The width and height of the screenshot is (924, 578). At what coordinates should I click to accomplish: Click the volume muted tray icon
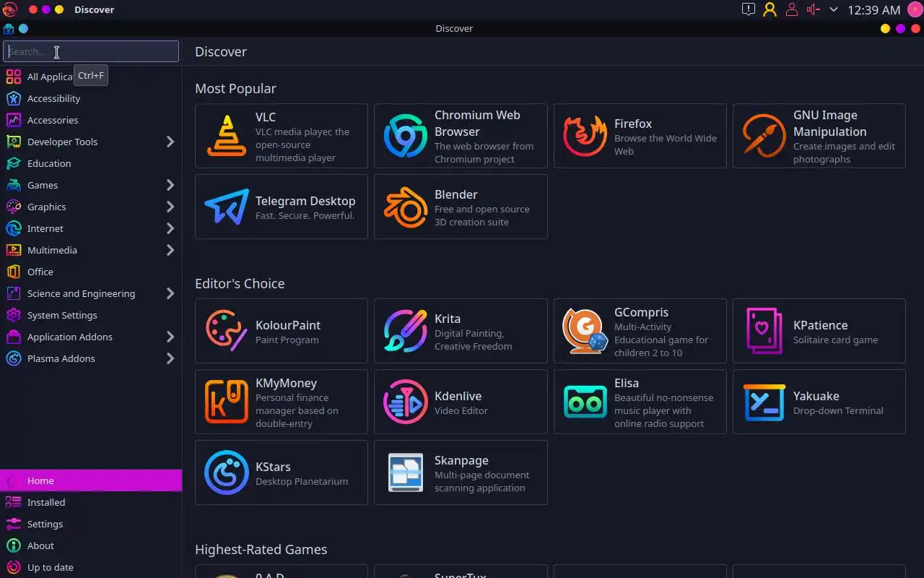(814, 9)
